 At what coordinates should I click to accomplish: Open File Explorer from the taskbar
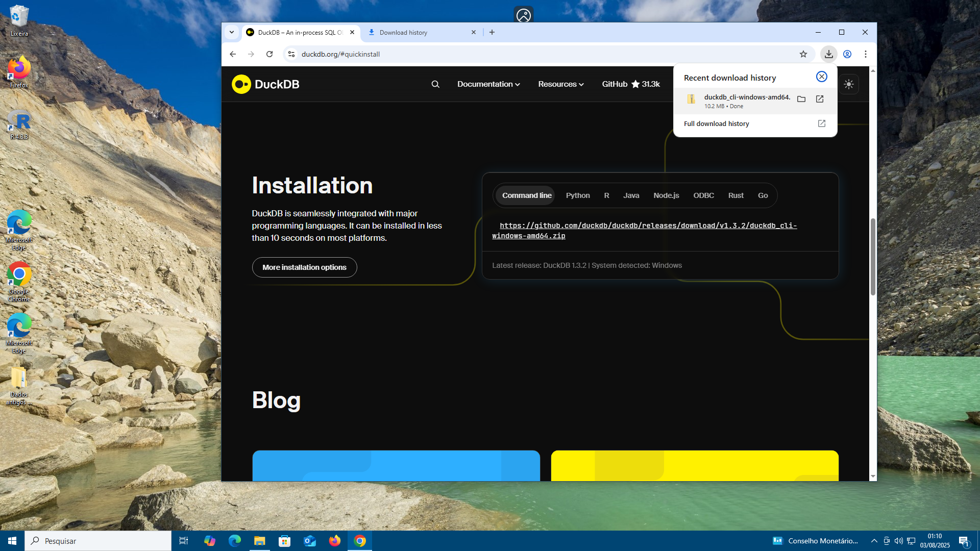[x=260, y=541]
